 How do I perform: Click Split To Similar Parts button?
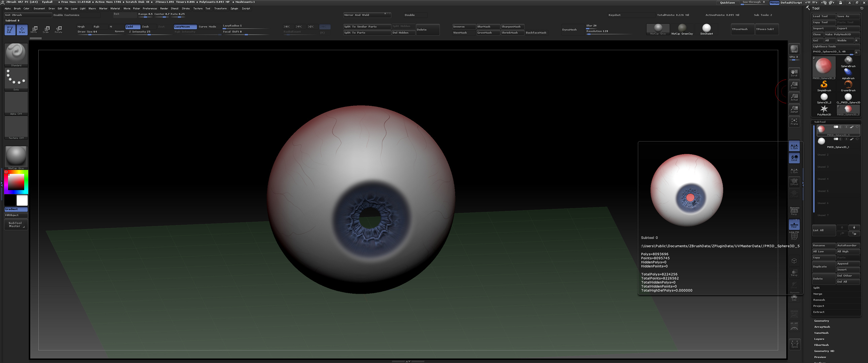[x=367, y=27]
